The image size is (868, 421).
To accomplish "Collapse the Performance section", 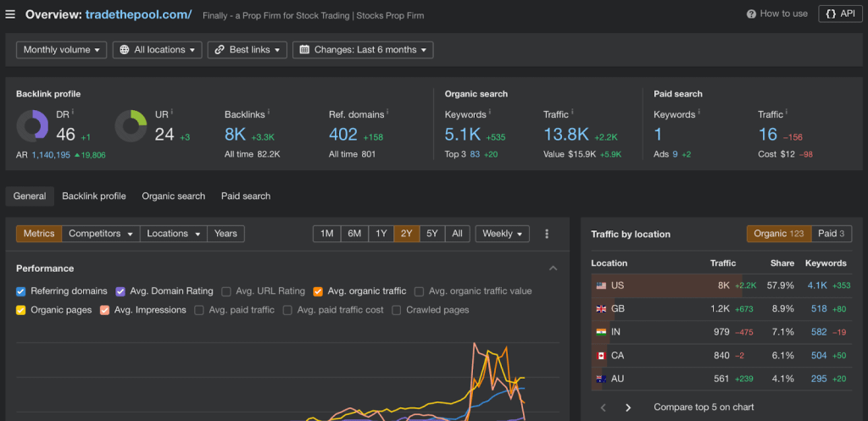I will 553,269.
